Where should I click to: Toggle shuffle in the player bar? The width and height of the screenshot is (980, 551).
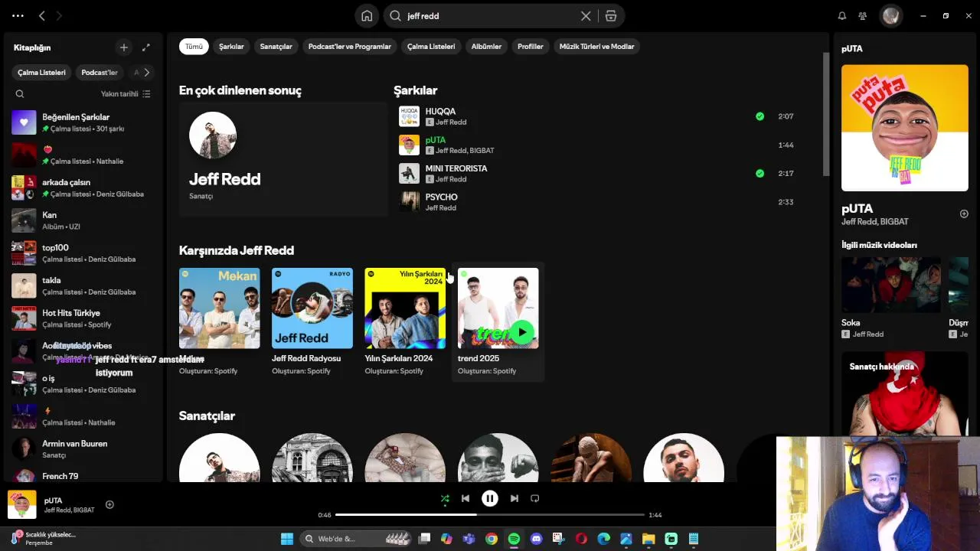pos(445,499)
